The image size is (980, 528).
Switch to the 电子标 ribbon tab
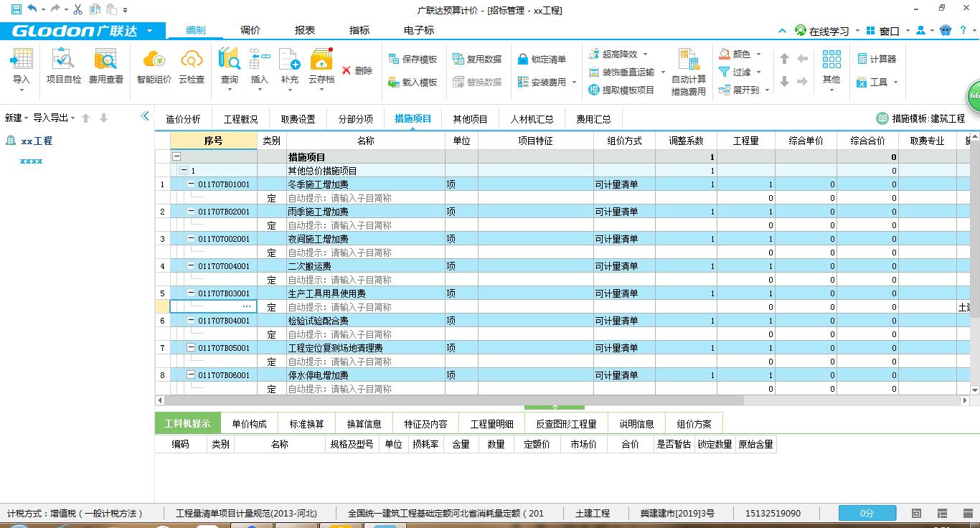(x=419, y=30)
